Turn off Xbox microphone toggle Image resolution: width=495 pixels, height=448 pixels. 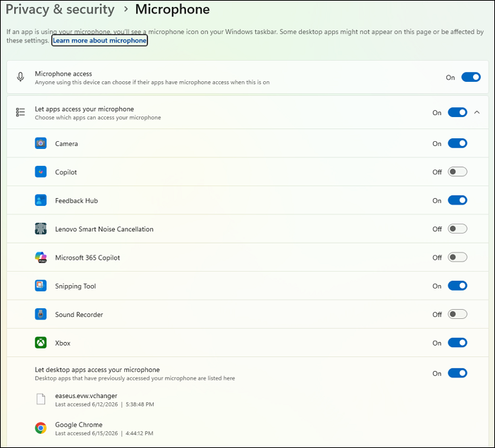(x=458, y=343)
